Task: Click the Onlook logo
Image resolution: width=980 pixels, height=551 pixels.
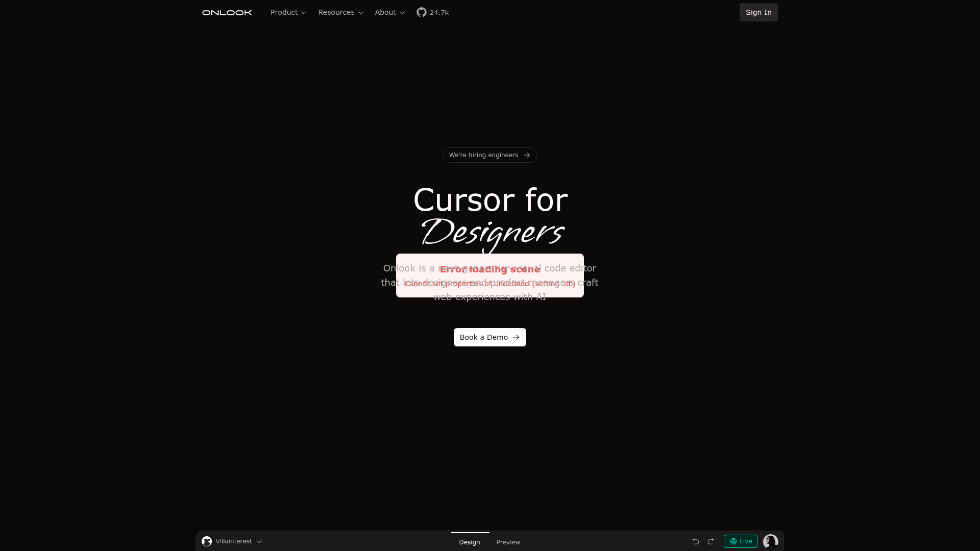Action: click(227, 12)
